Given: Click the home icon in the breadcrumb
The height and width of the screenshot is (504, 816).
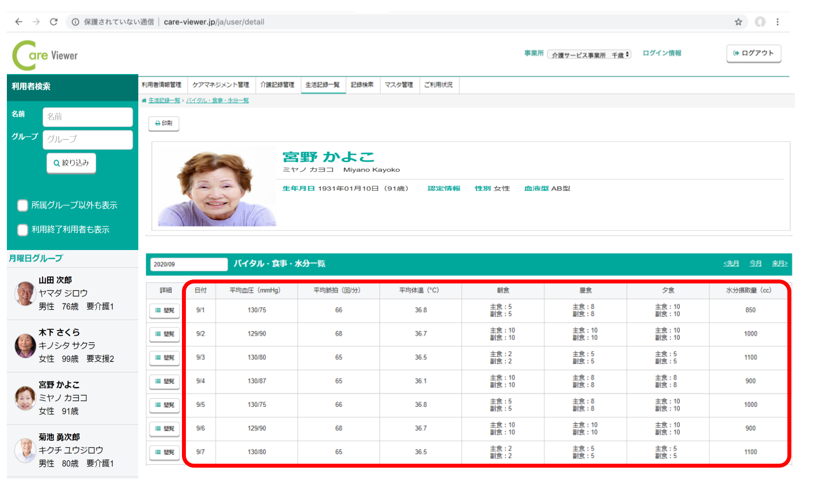Looking at the screenshot, I should [x=144, y=101].
